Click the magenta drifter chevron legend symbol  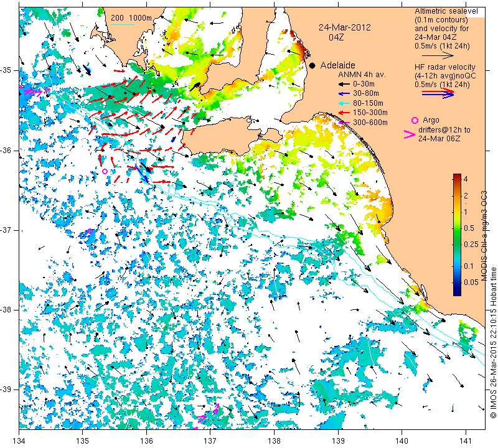tap(410, 134)
